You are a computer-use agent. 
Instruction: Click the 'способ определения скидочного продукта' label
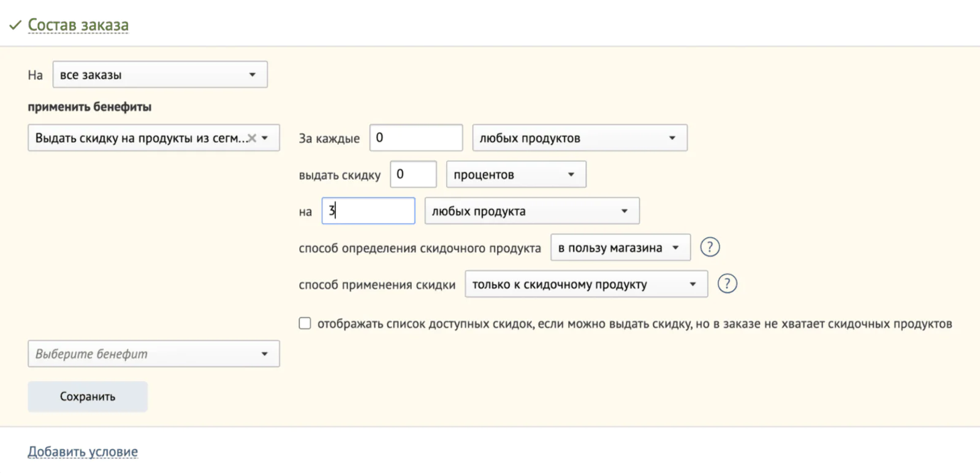coord(420,248)
